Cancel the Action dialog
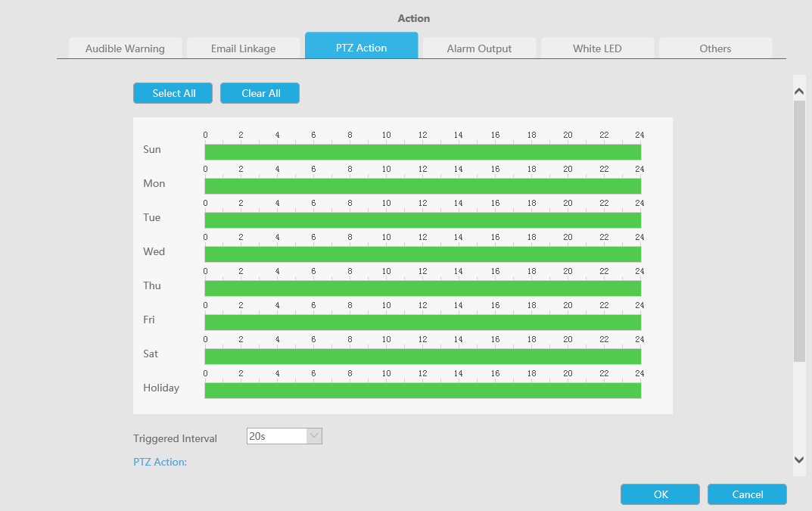 (x=747, y=494)
